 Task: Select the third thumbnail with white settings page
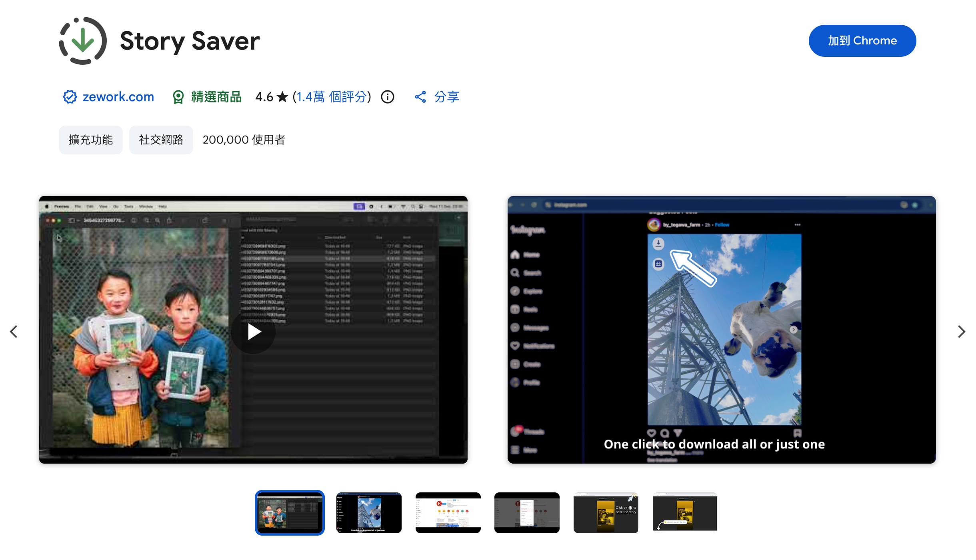[448, 513]
